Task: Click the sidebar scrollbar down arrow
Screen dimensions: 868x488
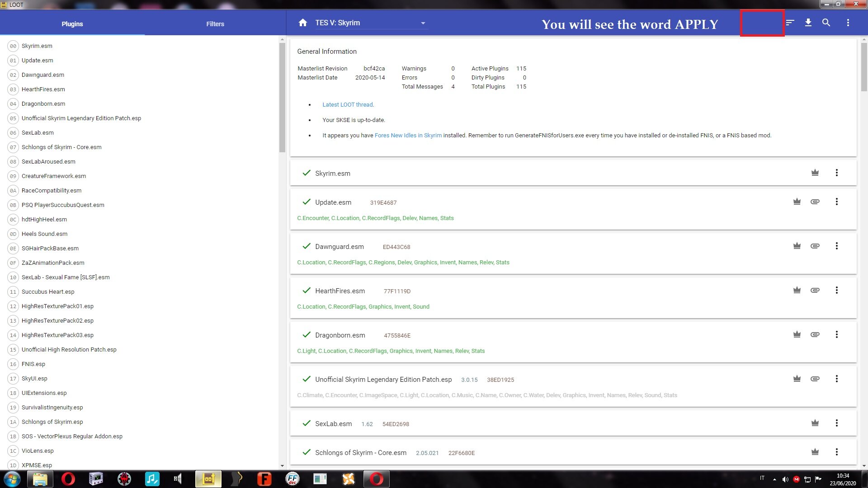Action: 282,465
